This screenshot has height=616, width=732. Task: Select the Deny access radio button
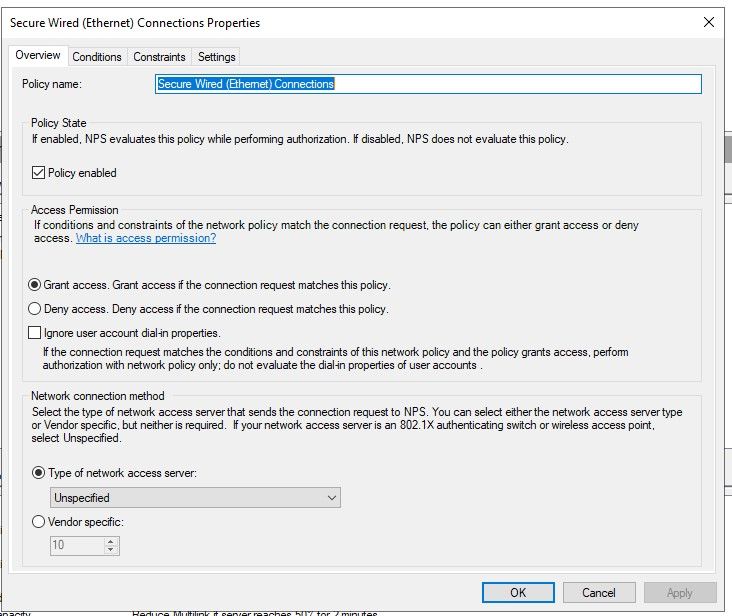(x=35, y=309)
